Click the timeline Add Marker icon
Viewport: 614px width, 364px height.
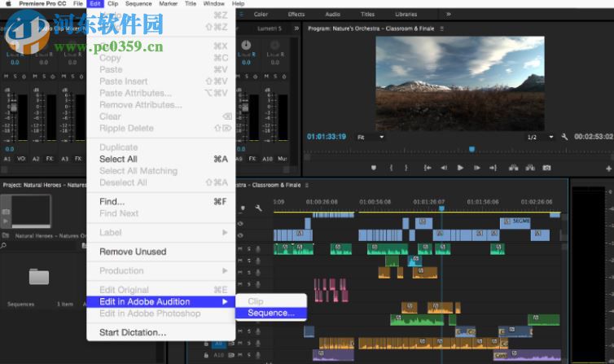tap(243, 208)
